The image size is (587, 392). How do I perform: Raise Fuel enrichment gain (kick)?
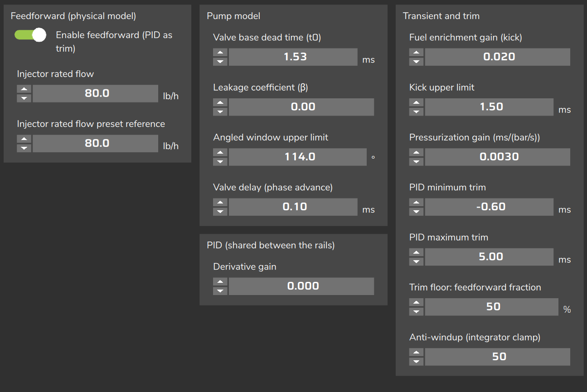[417, 53]
